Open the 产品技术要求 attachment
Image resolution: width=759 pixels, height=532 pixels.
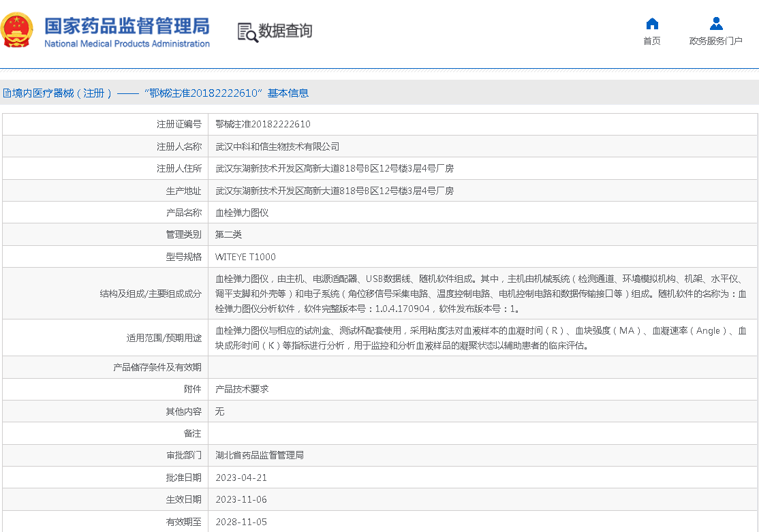pyautogui.click(x=242, y=389)
